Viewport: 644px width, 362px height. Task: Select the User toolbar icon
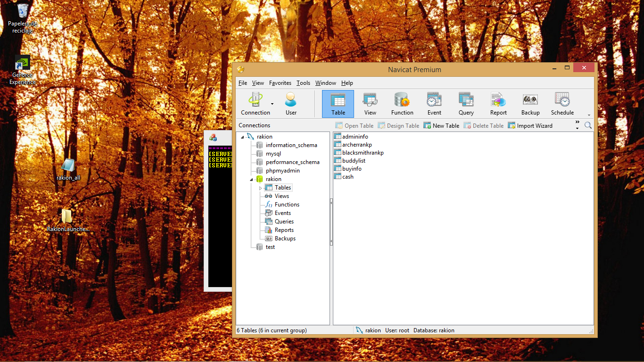pyautogui.click(x=291, y=104)
